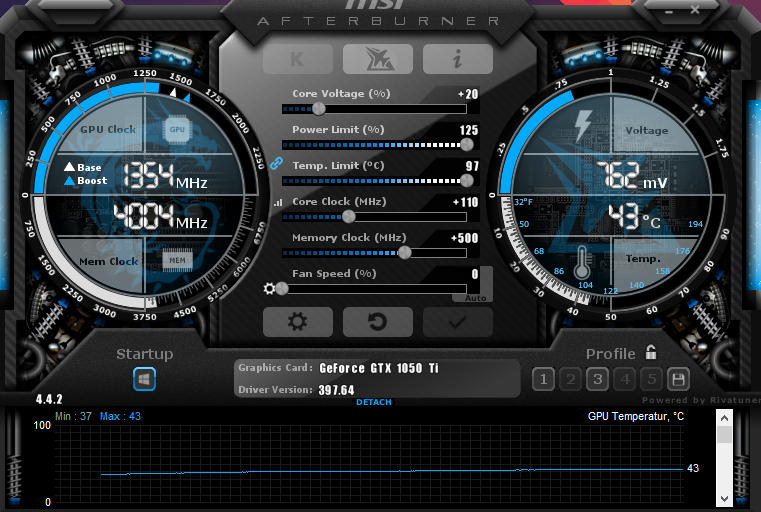
Task: Open the Kombustor K button
Action: click(x=298, y=59)
